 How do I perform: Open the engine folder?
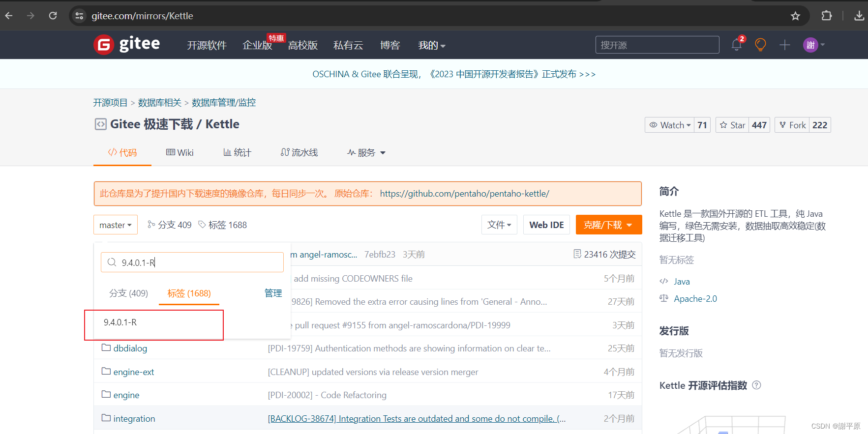126,395
